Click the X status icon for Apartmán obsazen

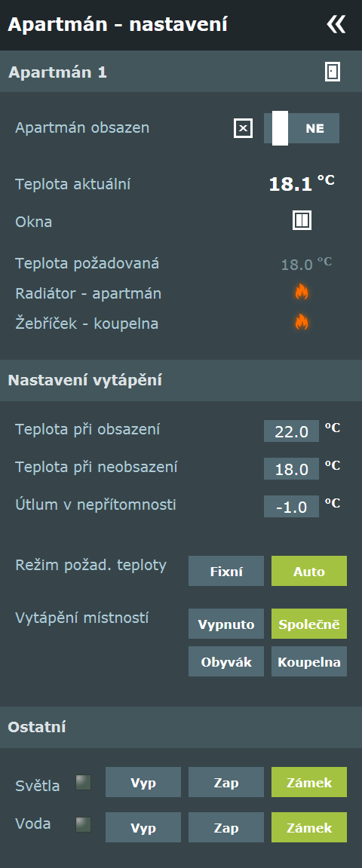(243, 128)
